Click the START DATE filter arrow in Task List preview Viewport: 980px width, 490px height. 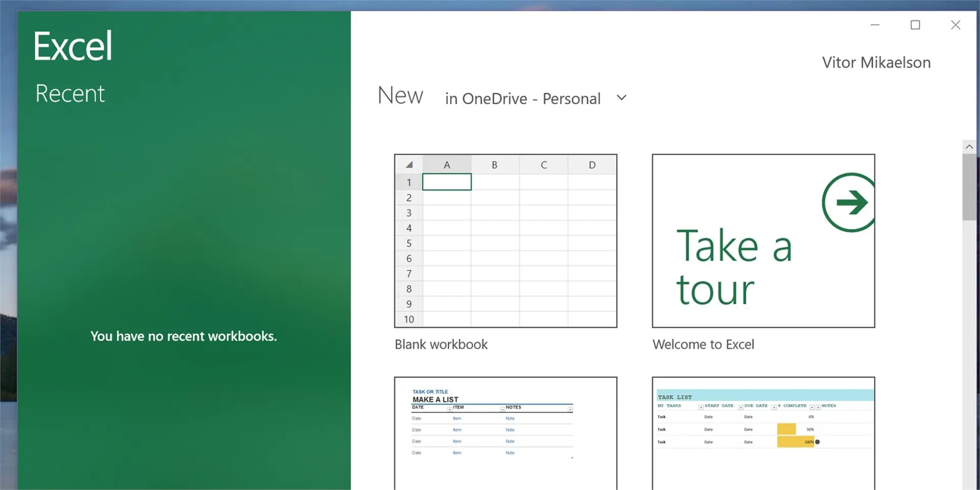point(741,407)
